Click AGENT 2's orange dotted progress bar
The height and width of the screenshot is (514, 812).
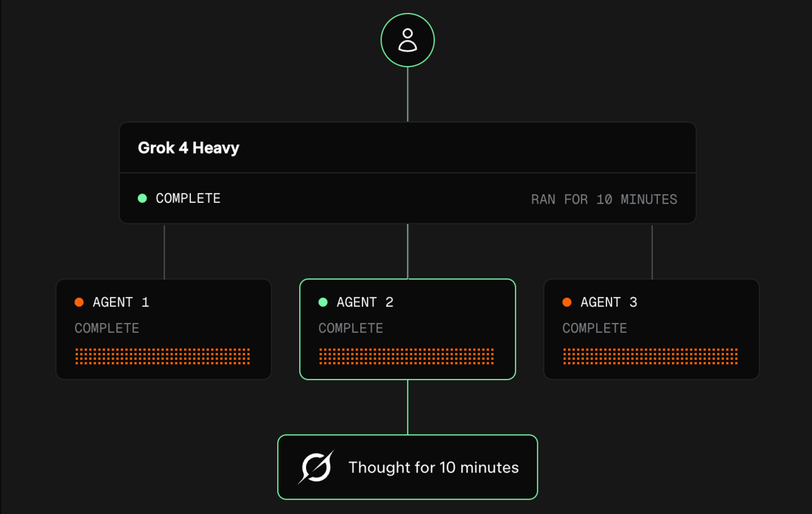tap(407, 356)
